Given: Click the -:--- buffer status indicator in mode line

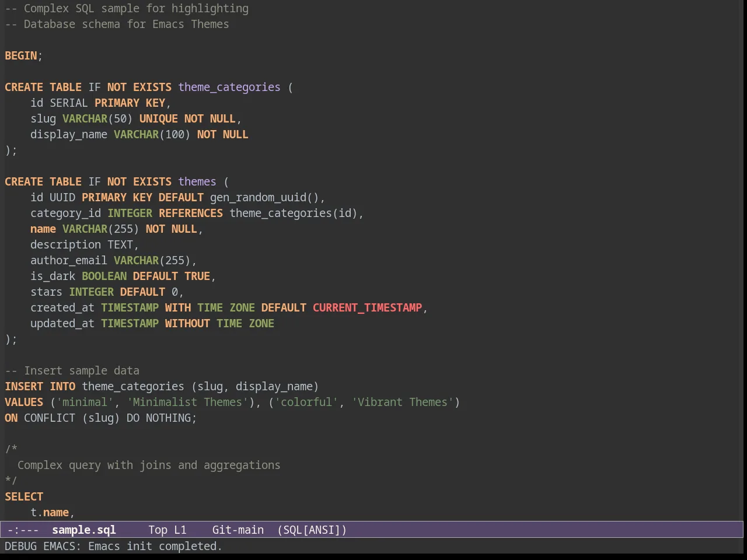Looking at the screenshot, I should 23,530.
